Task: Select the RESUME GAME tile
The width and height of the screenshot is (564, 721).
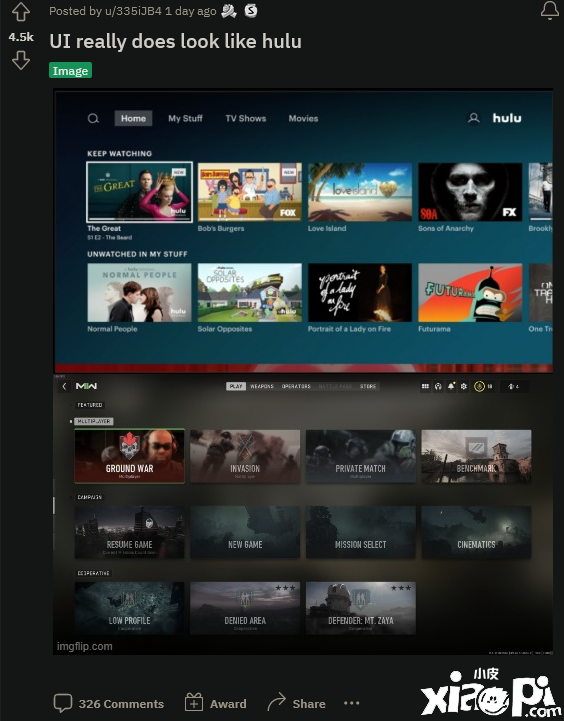Action: tap(130, 532)
